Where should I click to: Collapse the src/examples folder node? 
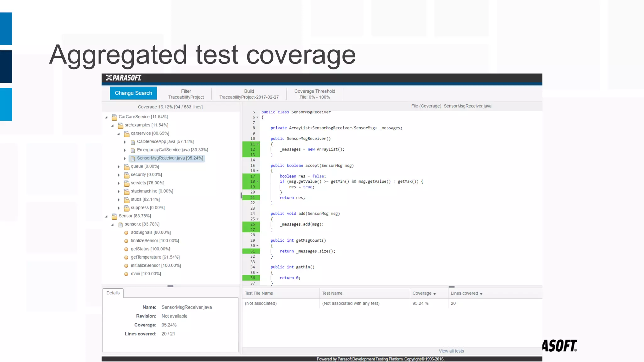click(113, 125)
